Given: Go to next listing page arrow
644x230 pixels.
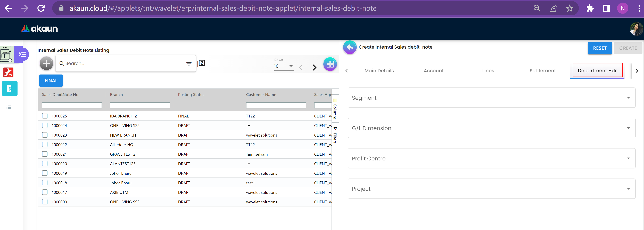Looking at the screenshot, I should click(315, 67).
